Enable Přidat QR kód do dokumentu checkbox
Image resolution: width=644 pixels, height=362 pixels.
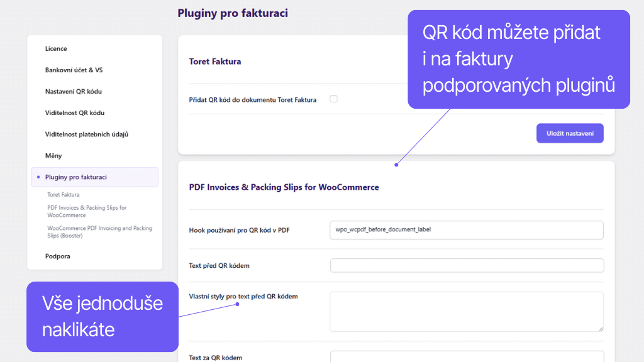(333, 99)
